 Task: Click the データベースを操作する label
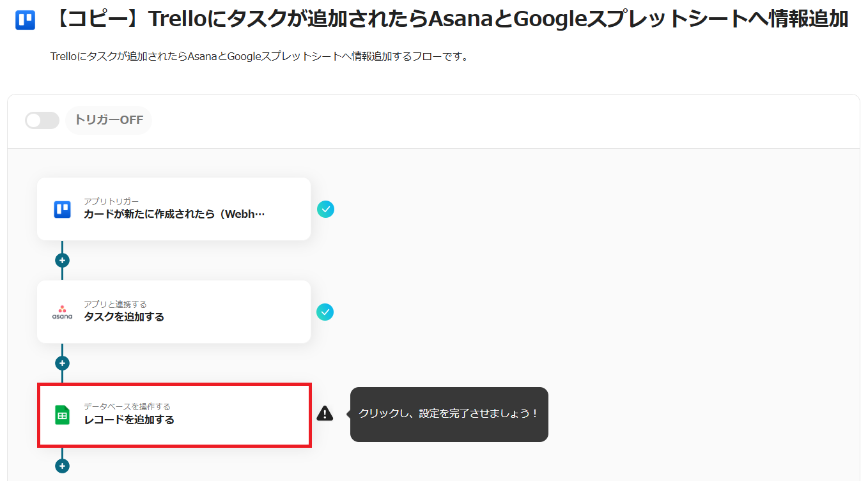127,407
